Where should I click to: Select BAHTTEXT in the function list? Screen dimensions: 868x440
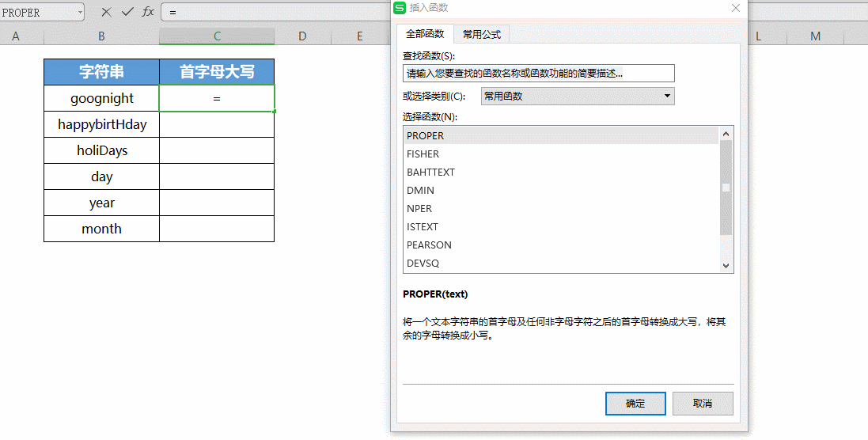coord(561,173)
